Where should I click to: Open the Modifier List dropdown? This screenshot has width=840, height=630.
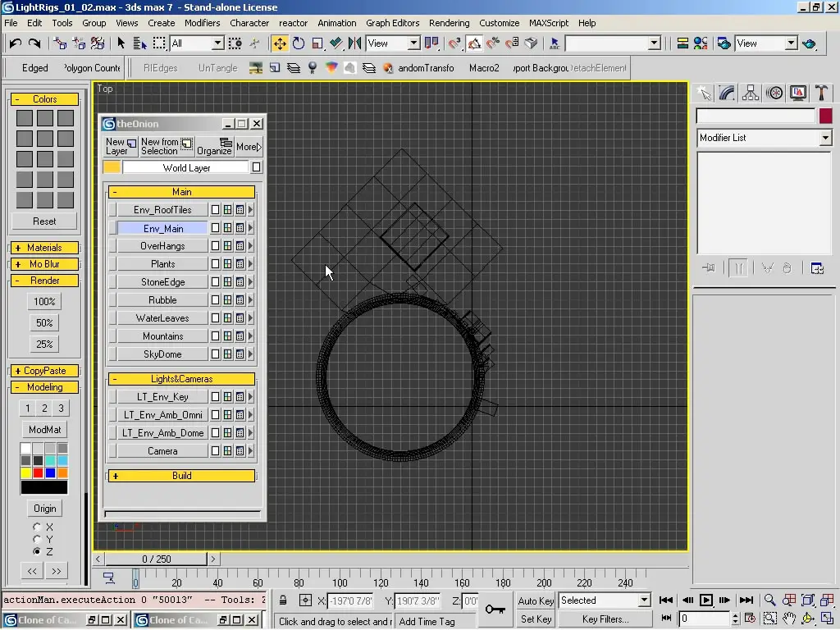[x=825, y=138]
